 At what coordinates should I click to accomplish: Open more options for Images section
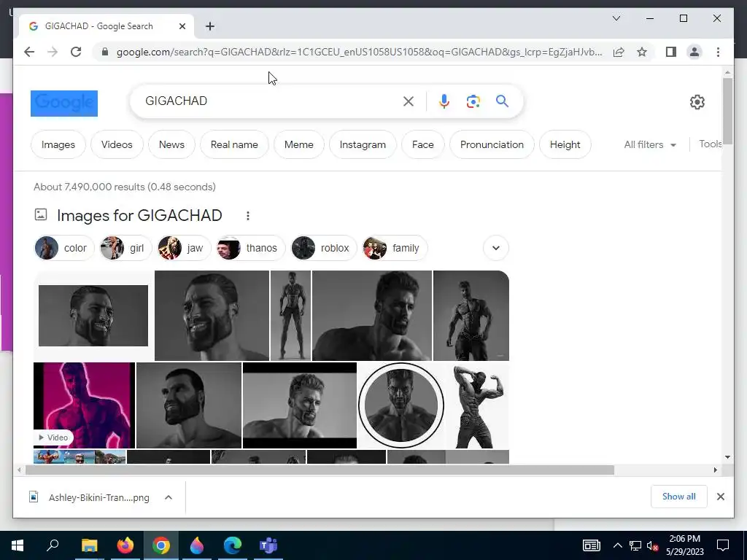point(248,216)
